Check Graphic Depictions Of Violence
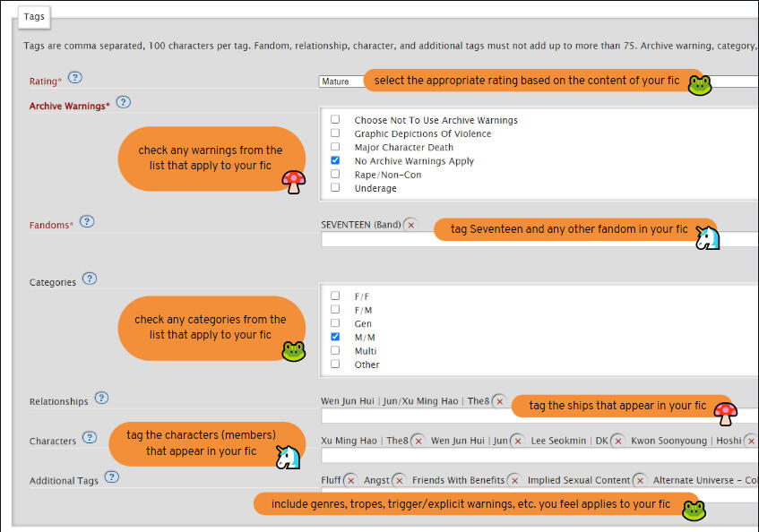The height and width of the screenshot is (532, 759). click(x=335, y=133)
